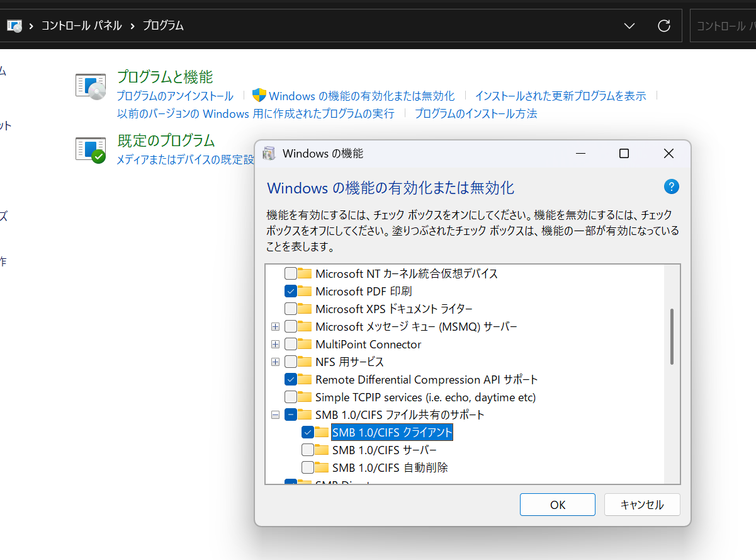Expand MultiPoint Connector tree item
Image resolution: width=756 pixels, height=560 pixels.
275,344
